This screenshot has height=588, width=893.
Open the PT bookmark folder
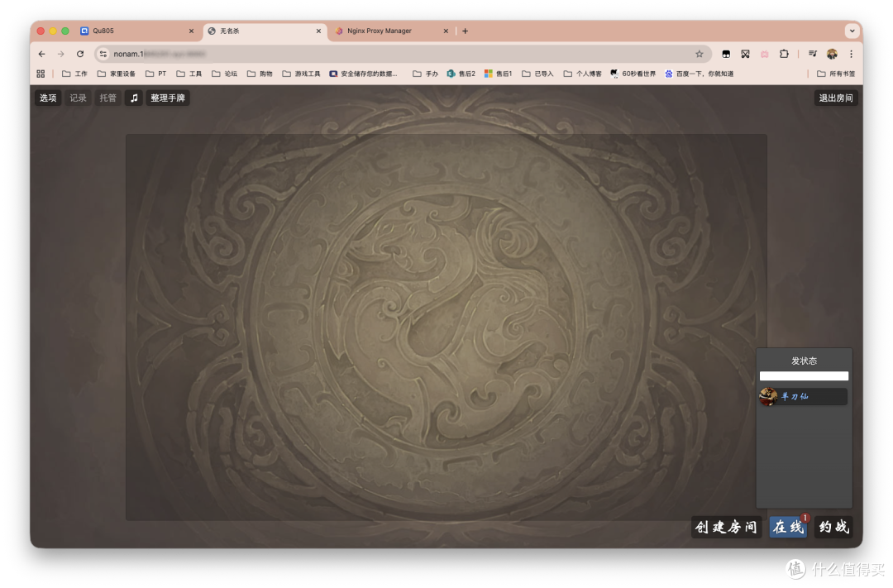(156, 74)
